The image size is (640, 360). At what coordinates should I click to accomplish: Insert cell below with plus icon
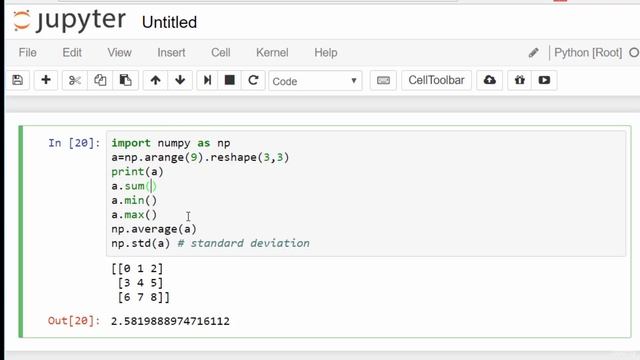[46, 80]
